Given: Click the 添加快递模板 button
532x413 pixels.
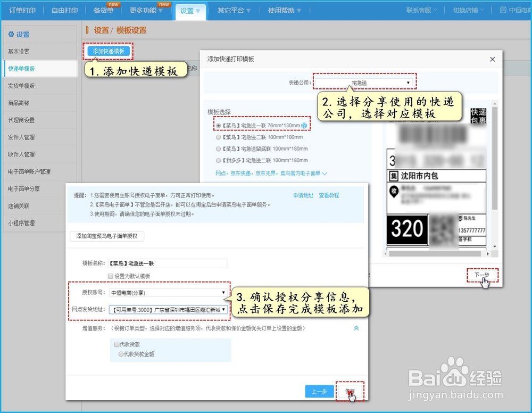Looking at the screenshot, I should 109,51.
